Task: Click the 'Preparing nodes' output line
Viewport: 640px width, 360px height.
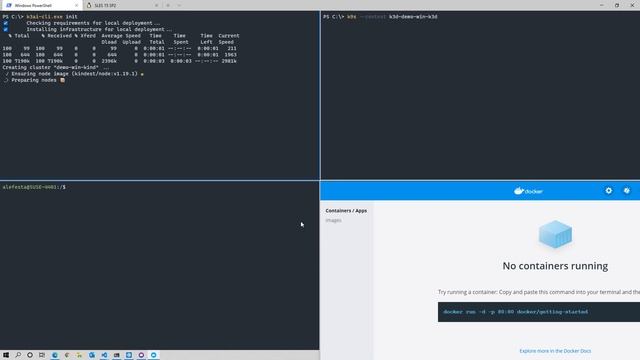Action: 34,80
